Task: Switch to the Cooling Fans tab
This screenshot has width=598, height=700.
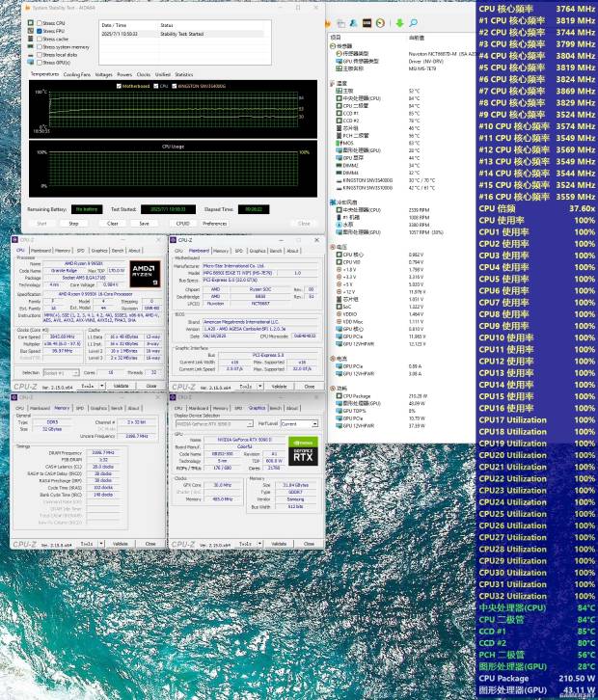Action: click(77, 74)
